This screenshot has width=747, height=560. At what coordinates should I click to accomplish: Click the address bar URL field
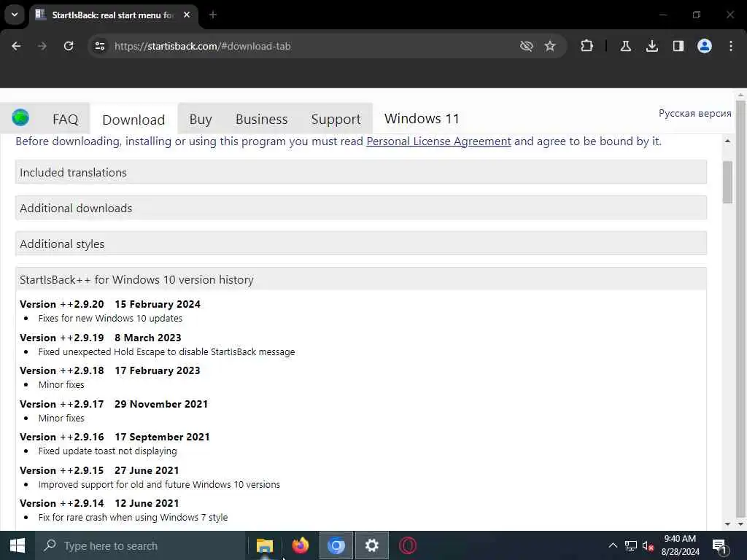click(x=305, y=46)
